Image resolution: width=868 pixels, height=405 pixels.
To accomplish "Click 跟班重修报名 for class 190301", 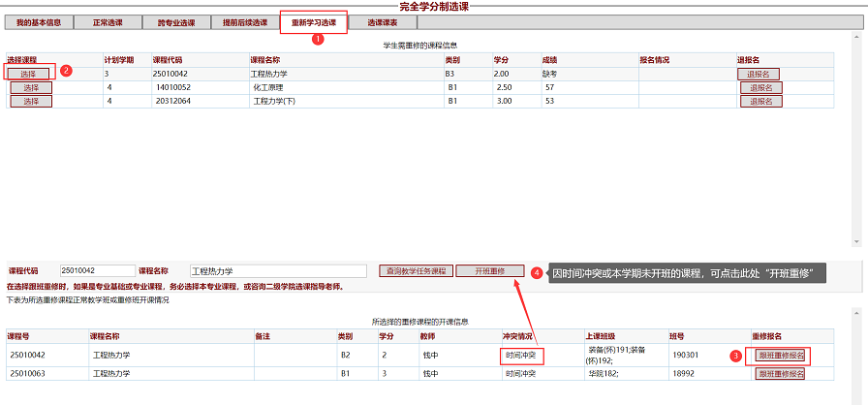I will pos(781,356).
